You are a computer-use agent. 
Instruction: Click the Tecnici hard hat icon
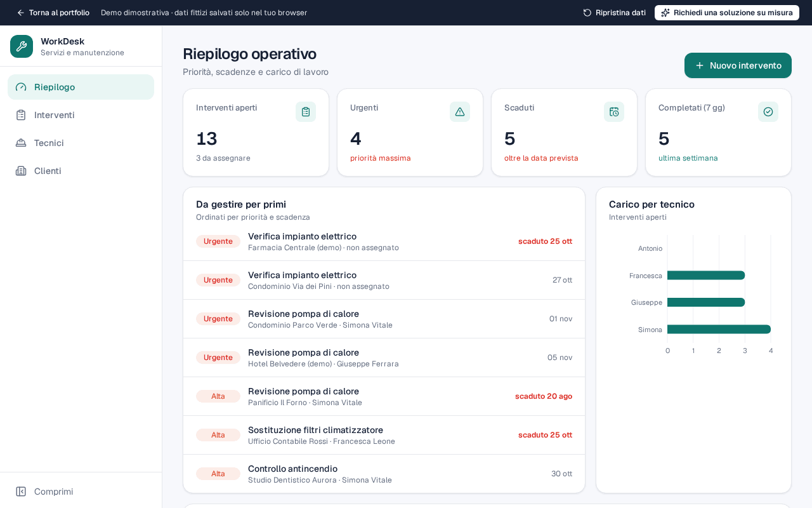click(21, 143)
